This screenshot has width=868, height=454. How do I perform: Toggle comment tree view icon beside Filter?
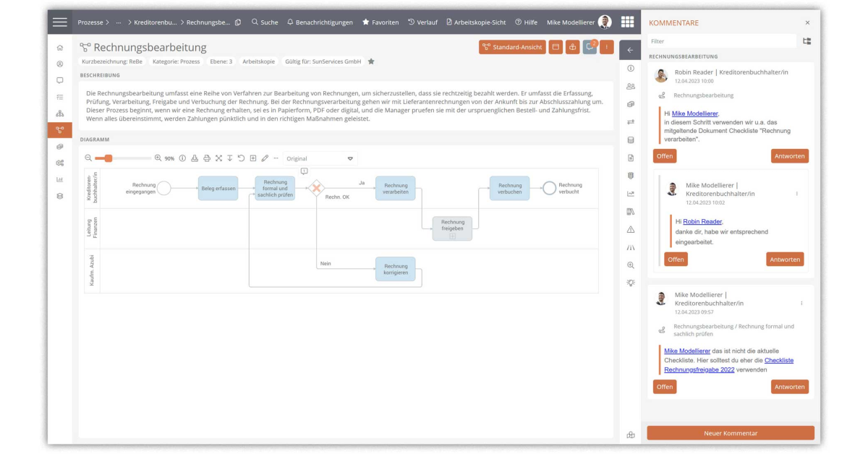[807, 41]
